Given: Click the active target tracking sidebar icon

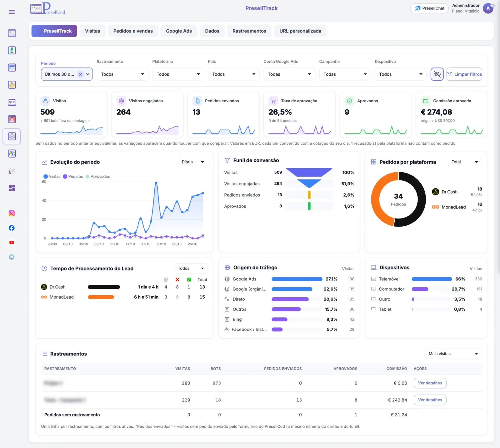Looking at the screenshot, I should tap(12, 136).
